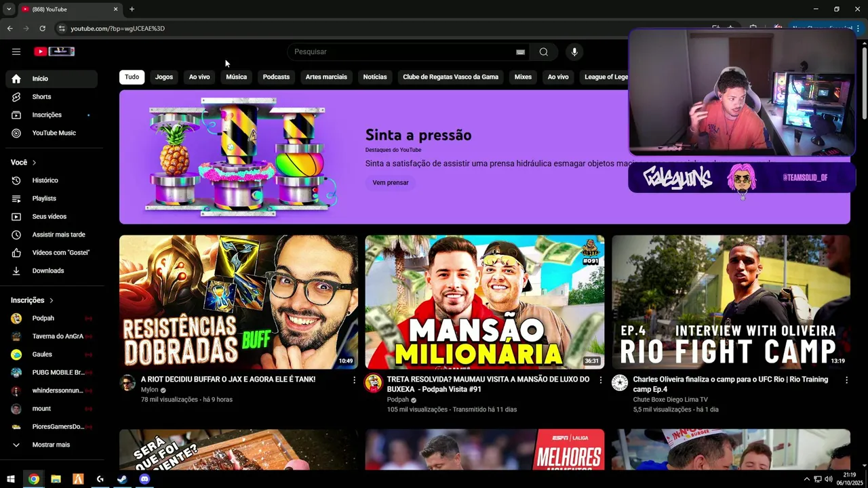Open Mylon channel name link

tap(149, 390)
